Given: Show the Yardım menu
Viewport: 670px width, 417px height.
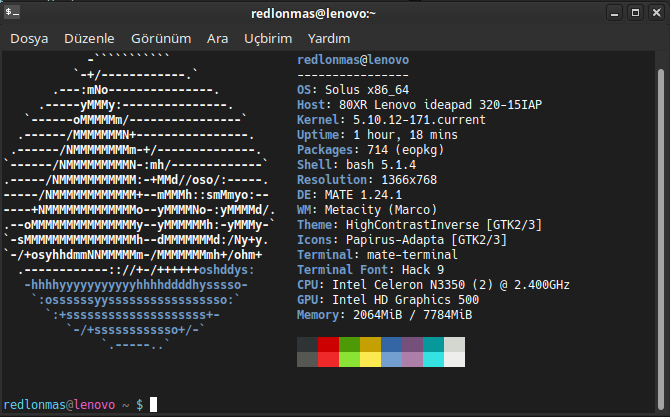Looking at the screenshot, I should (328, 38).
